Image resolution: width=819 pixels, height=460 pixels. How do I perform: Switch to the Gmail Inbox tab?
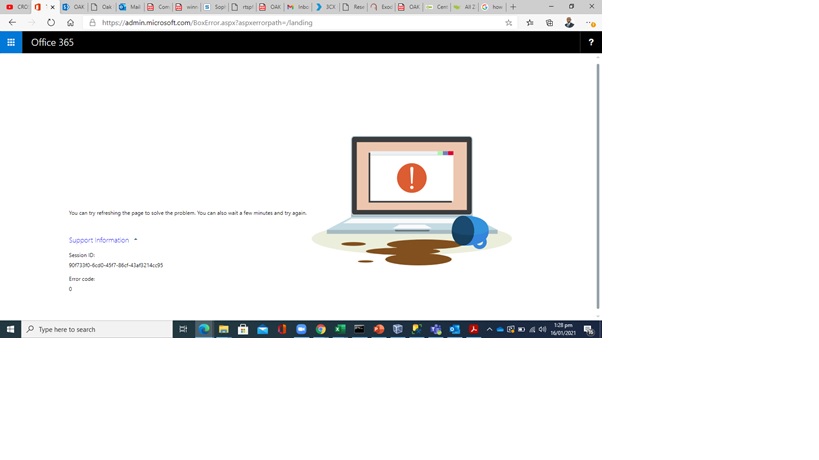[x=298, y=7]
